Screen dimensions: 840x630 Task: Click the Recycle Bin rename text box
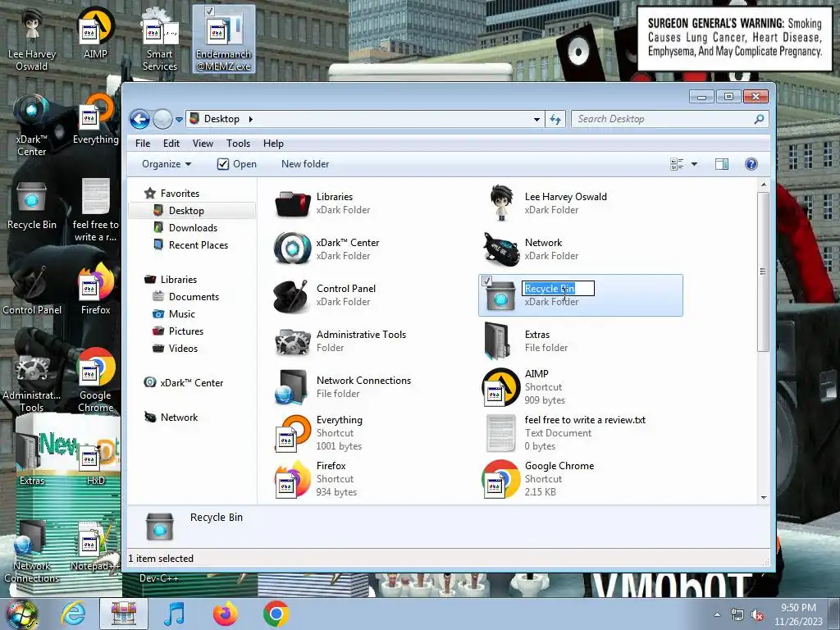[x=558, y=289]
